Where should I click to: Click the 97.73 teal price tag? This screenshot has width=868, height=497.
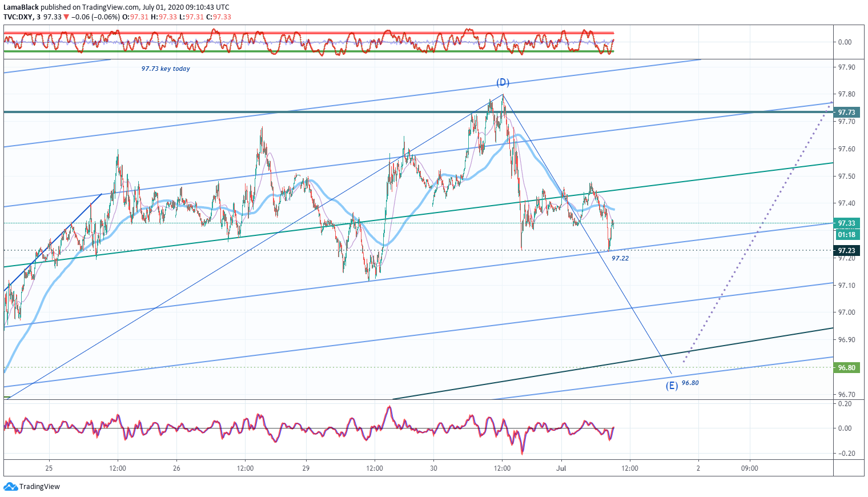pyautogui.click(x=846, y=112)
